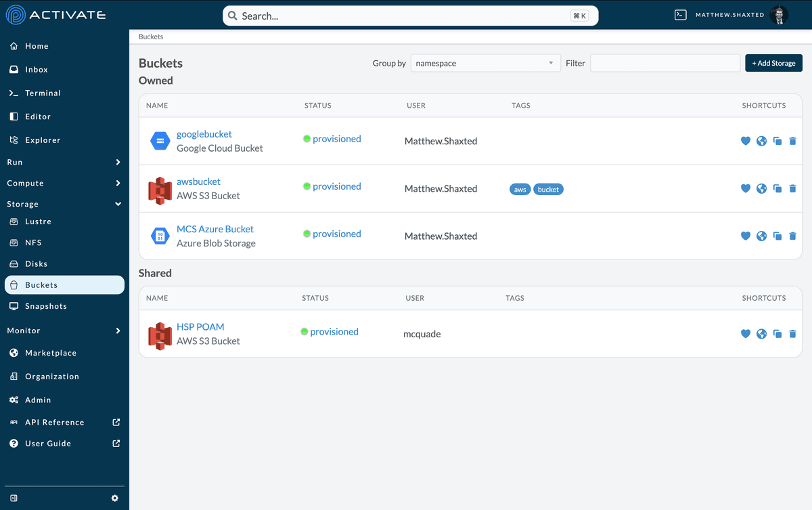Click the Activate logo
This screenshot has height=510, width=812.
point(55,14)
